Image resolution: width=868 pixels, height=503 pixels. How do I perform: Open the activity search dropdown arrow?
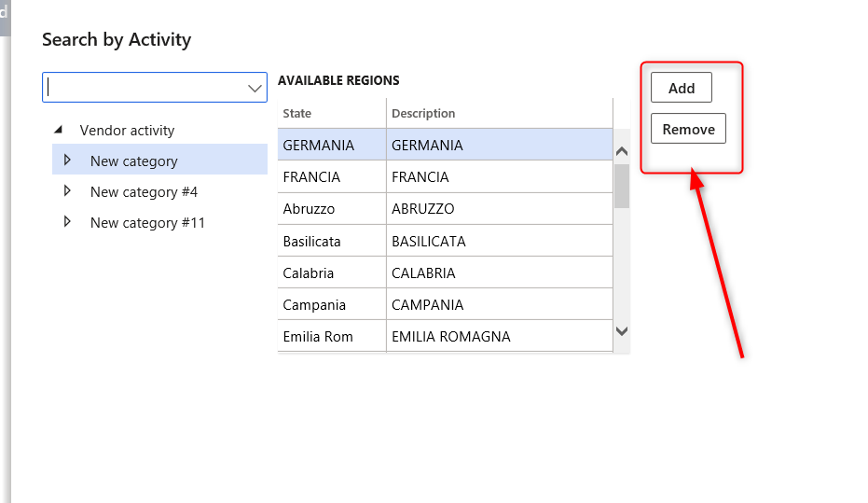tap(255, 88)
